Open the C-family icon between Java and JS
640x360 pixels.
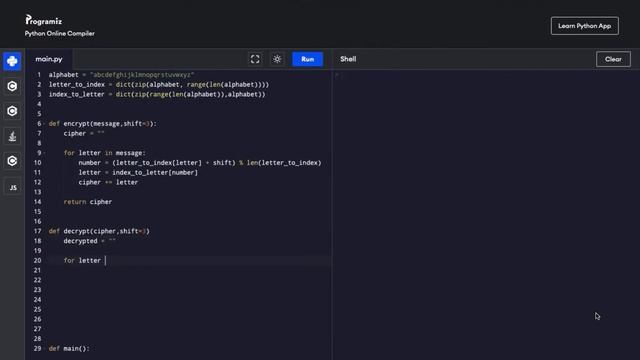12,161
